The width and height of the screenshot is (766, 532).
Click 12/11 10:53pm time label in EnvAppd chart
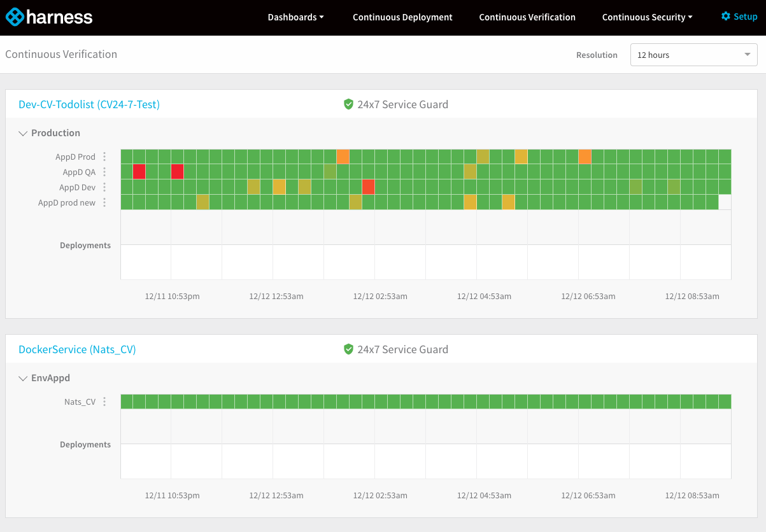pyautogui.click(x=172, y=495)
